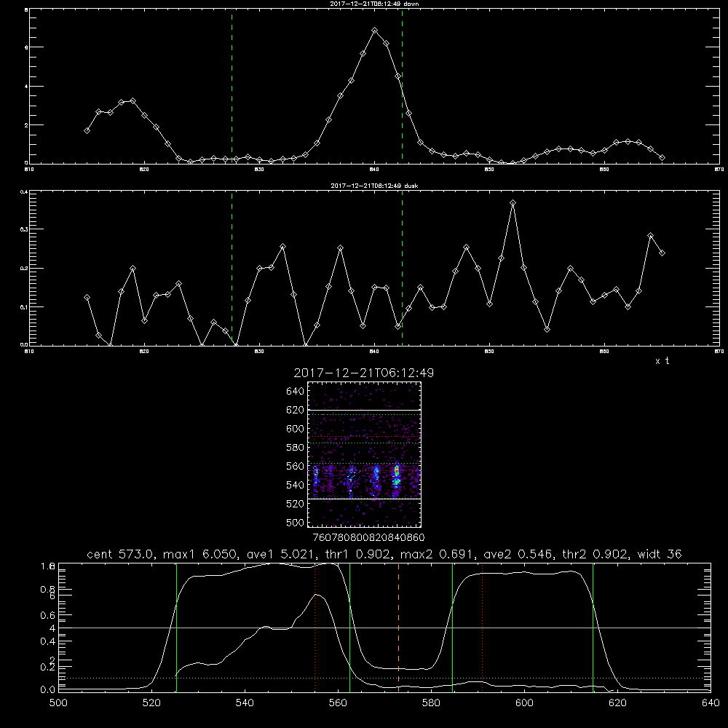Click the green vertical line at 525 in the bottom plot
Screen dimensions: 728x728
[176, 627]
